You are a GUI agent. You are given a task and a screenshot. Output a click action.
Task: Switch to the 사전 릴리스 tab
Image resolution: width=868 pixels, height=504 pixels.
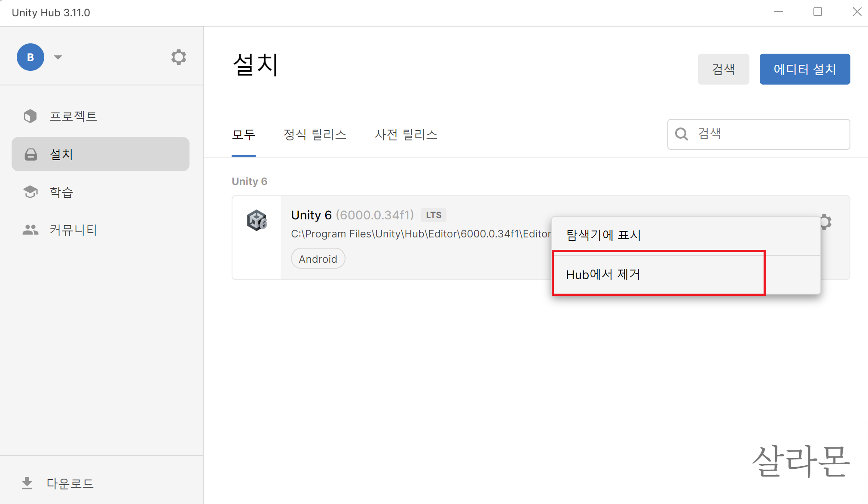[x=406, y=135]
